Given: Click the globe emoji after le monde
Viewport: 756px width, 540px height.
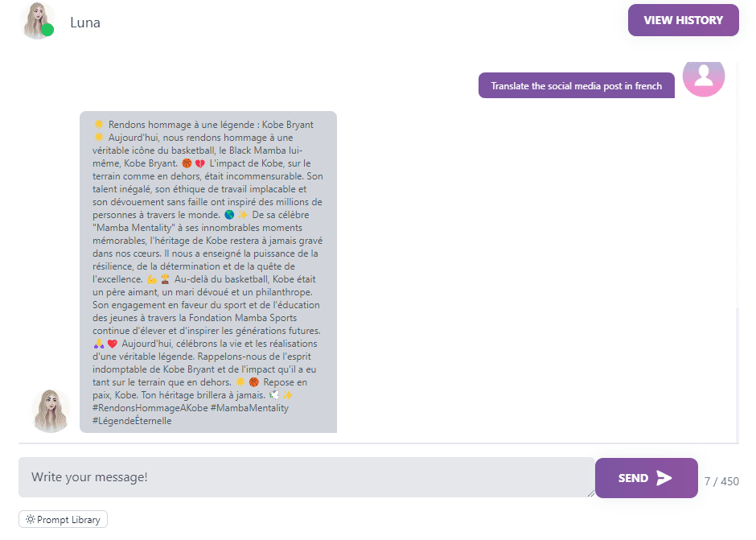Looking at the screenshot, I should pos(229,215).
